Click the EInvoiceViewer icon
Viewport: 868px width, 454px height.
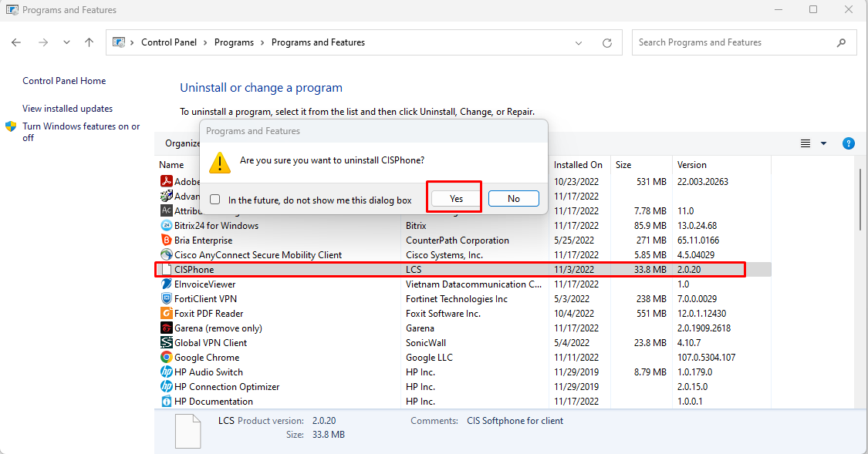point(166,284)
